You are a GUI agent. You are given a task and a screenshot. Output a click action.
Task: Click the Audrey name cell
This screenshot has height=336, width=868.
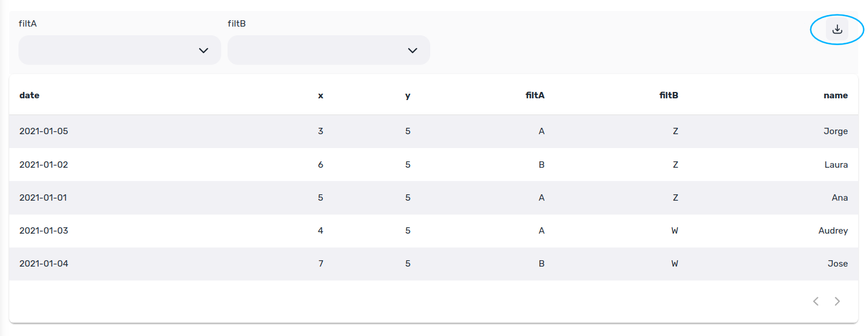click(x=833, y=231)
